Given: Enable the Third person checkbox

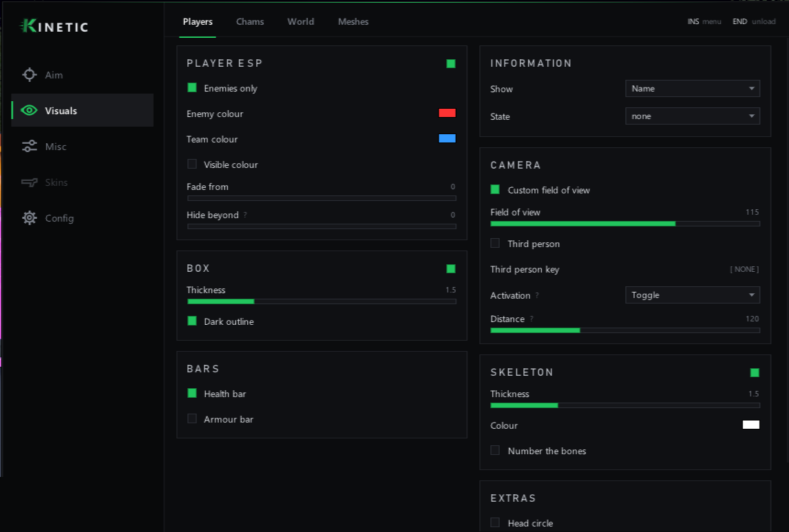Looking at the screenshot, I should point(495,244).
